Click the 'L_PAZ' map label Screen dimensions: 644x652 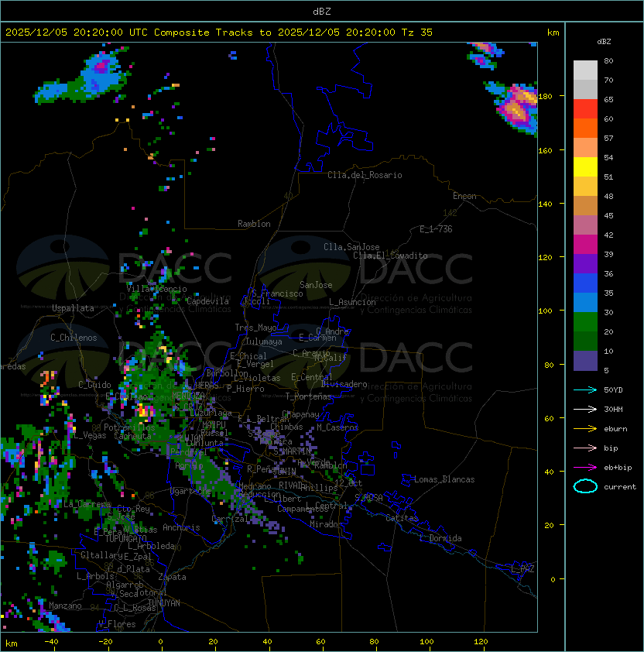tap(522, 569)
